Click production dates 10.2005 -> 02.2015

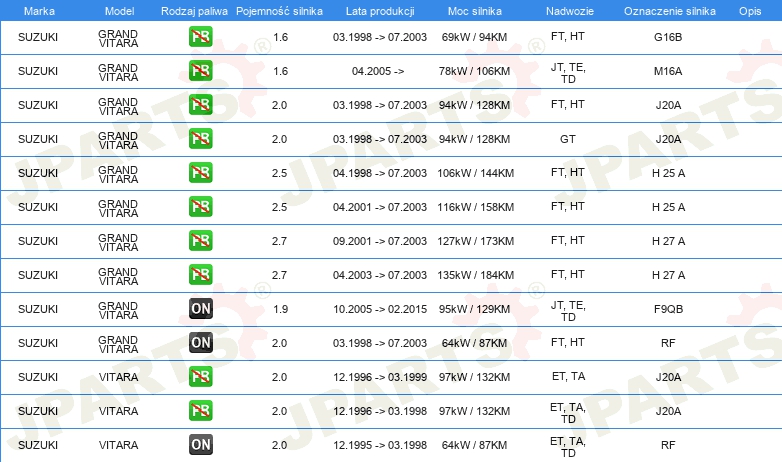coord(380,309)
